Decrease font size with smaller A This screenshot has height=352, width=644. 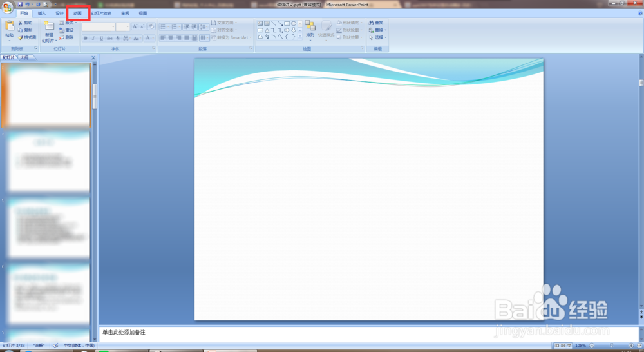tap(142, 26)
